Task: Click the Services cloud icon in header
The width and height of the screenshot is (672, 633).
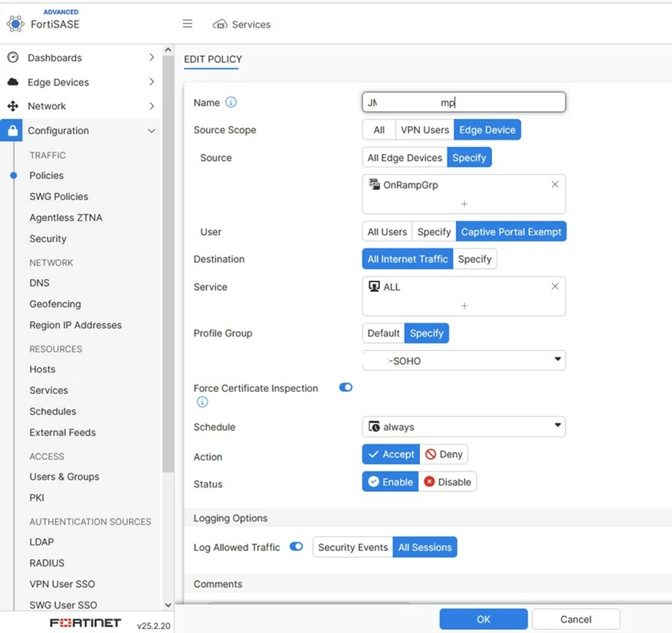Action: tap(220, 25)
